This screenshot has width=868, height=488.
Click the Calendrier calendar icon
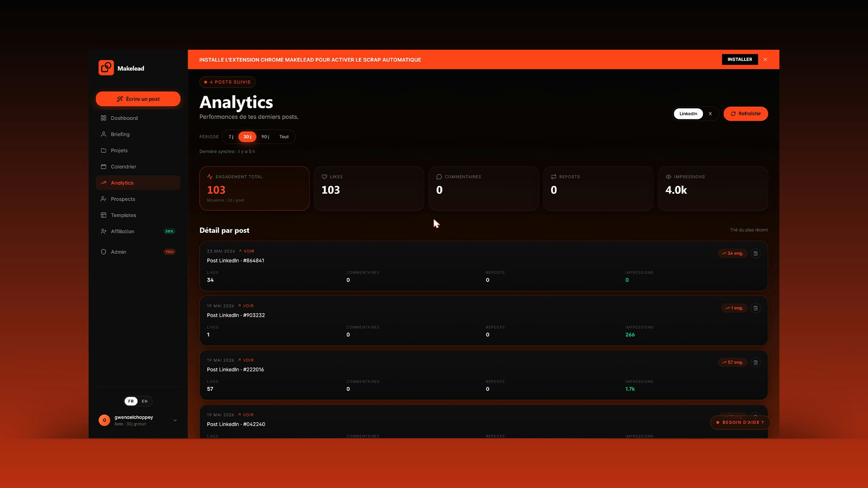[104, 167]
